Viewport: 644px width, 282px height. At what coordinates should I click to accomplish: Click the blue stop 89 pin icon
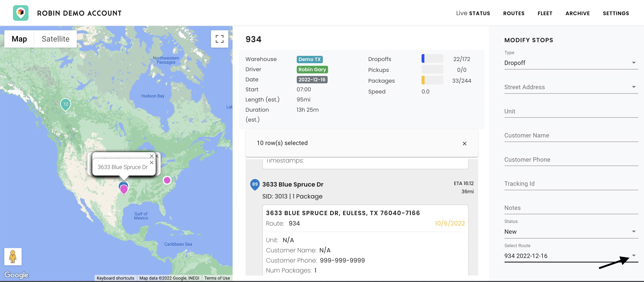[x=254, y=185]
